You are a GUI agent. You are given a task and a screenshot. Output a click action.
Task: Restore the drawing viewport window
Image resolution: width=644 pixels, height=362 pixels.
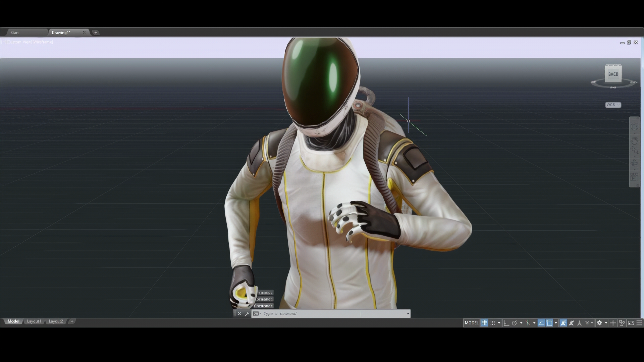(629, 43)
